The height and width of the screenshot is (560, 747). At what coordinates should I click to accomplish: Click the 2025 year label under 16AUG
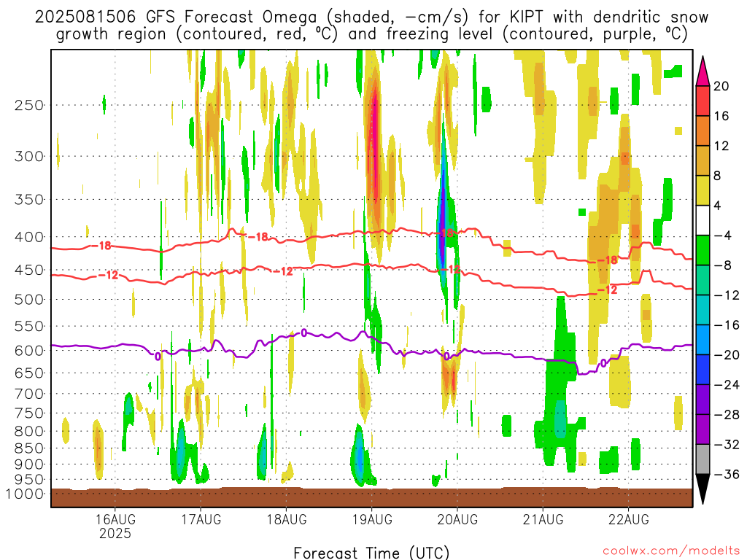115,533
